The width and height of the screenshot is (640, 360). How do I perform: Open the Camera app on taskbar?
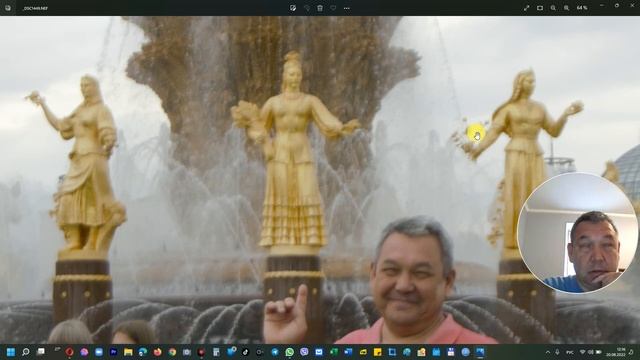coord(187,352)
